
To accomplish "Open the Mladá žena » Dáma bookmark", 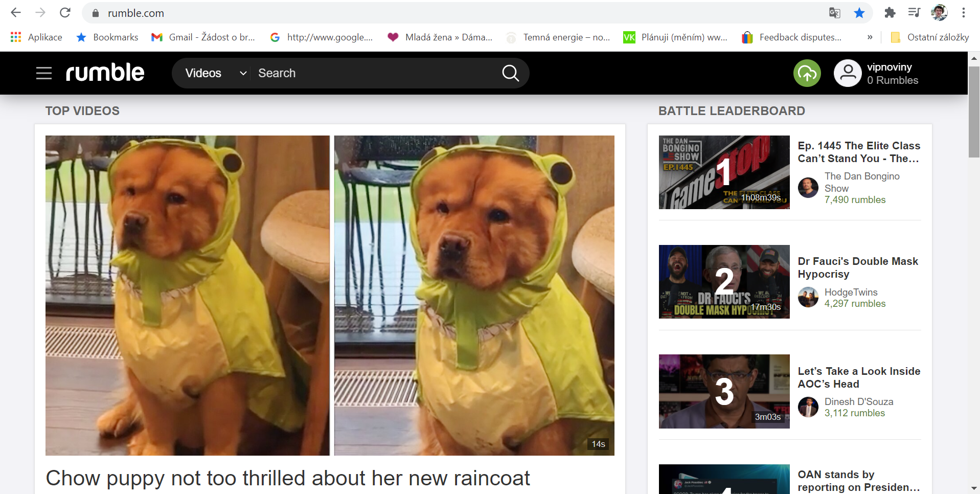I will 440,37.
